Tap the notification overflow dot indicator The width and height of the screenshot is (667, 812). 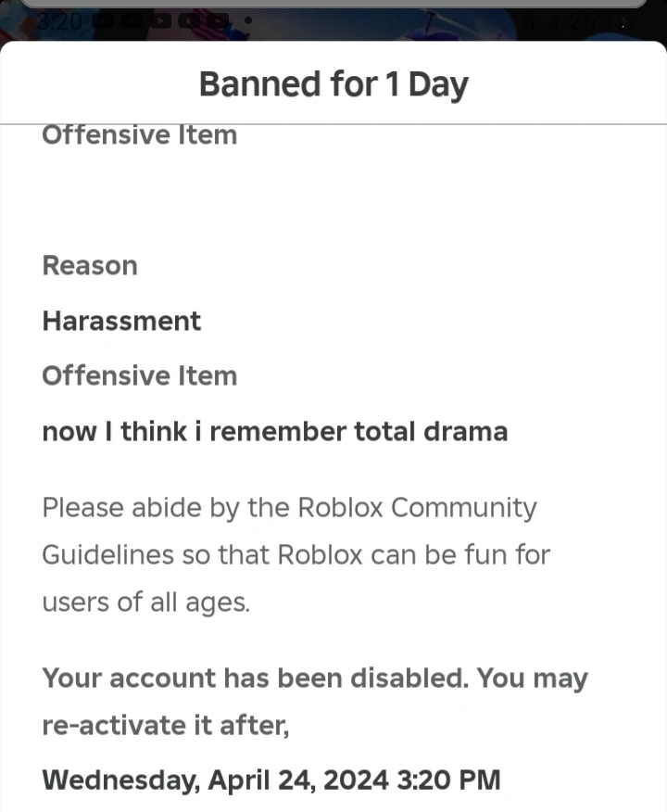[246, 20]
